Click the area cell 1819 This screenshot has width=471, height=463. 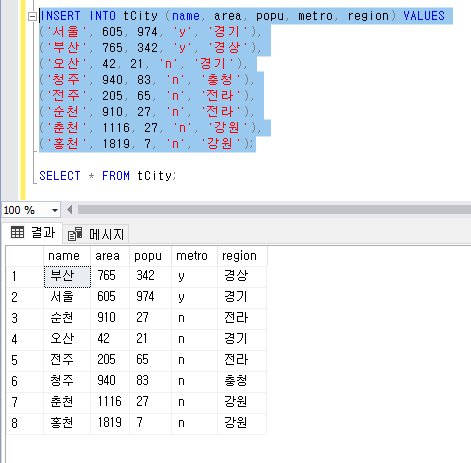tap(110, 424)
